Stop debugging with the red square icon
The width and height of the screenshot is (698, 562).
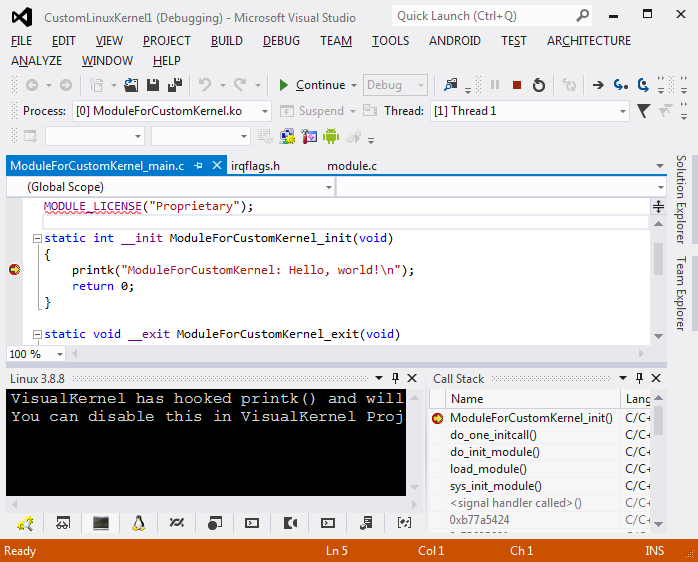pyautogui.click(x=516, y=85)
